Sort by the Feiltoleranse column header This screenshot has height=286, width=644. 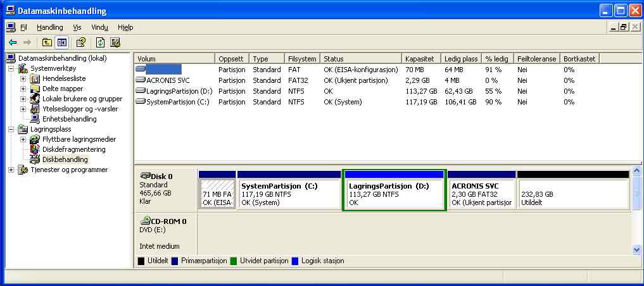pyautogui.click(x=537, y=59)
